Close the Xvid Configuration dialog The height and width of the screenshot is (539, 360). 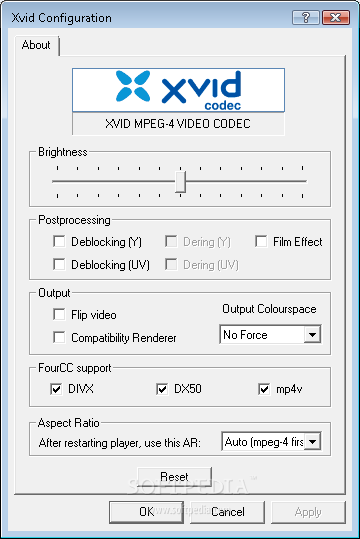(x=336, y=17)
